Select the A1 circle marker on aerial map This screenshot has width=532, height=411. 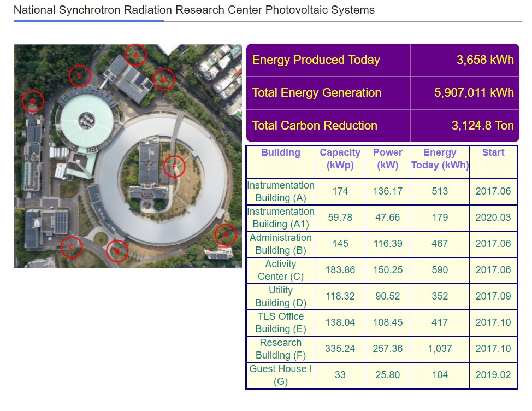[x=163, y=80]
